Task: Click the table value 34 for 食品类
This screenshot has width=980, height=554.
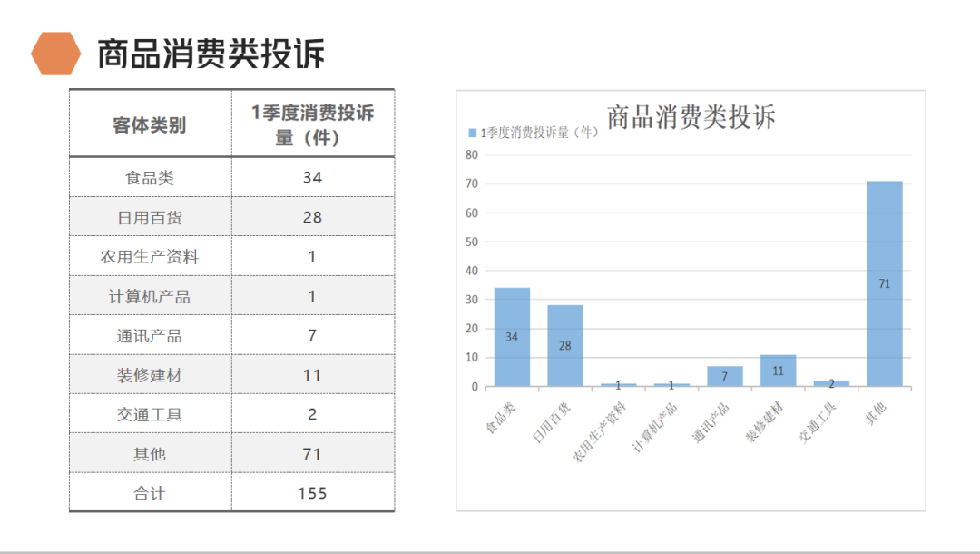Action: [312, 178]
